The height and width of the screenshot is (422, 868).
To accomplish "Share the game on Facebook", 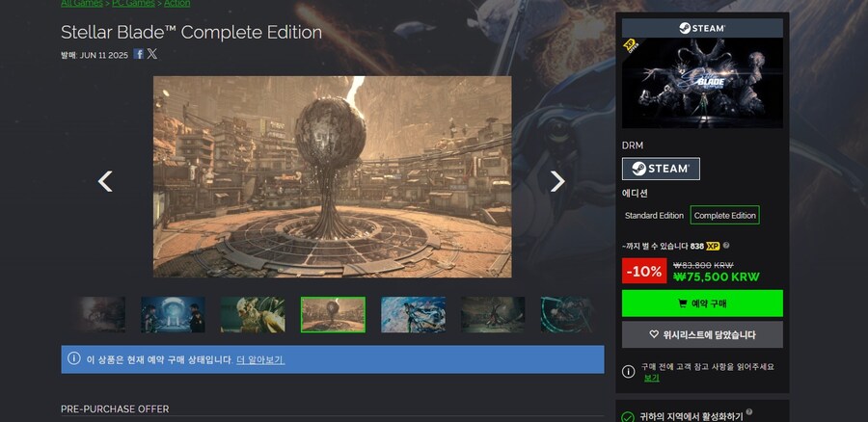I will [x=138, y=54].
